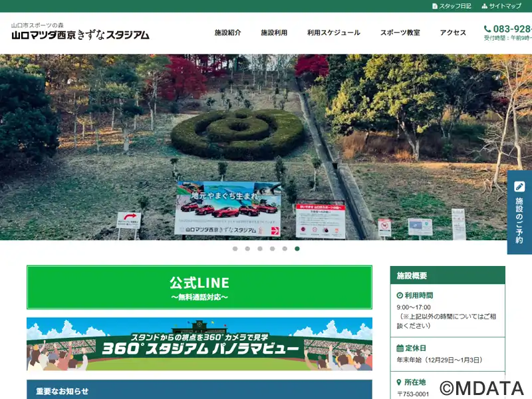Click the phone icon beside 083-928
This screenshot has height=399, width=532.
pos(487,29)
